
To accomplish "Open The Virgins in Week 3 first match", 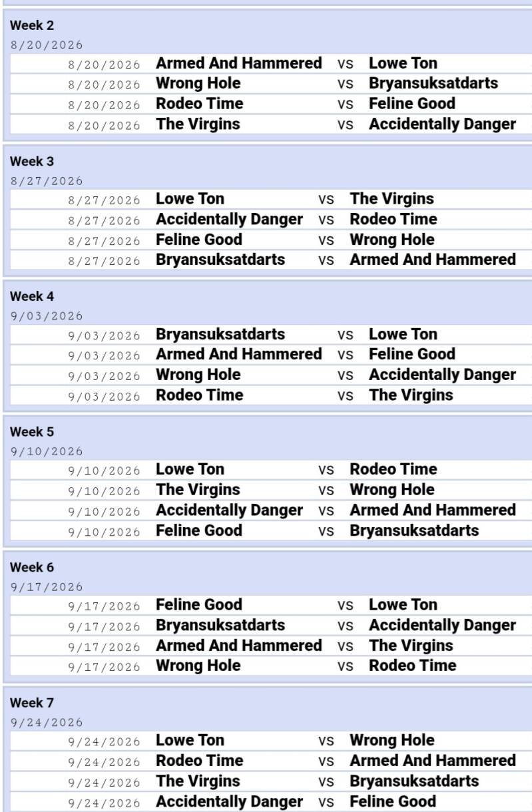I will click(x=392, y=199).
